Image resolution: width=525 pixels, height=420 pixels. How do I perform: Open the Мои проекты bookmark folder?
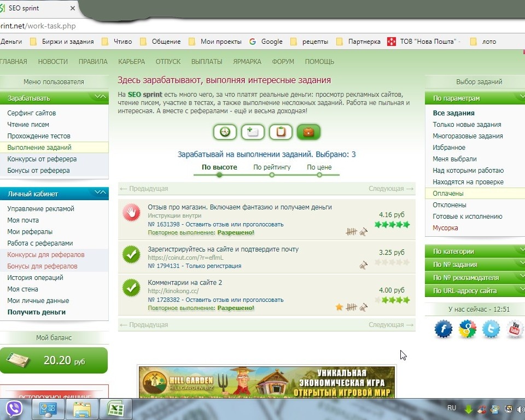coord(215,42)
